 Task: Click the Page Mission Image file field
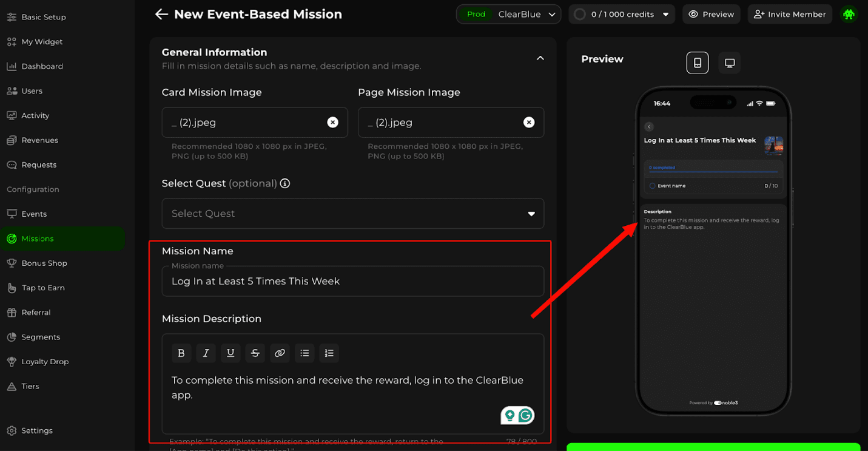click(x=451, y=123)
